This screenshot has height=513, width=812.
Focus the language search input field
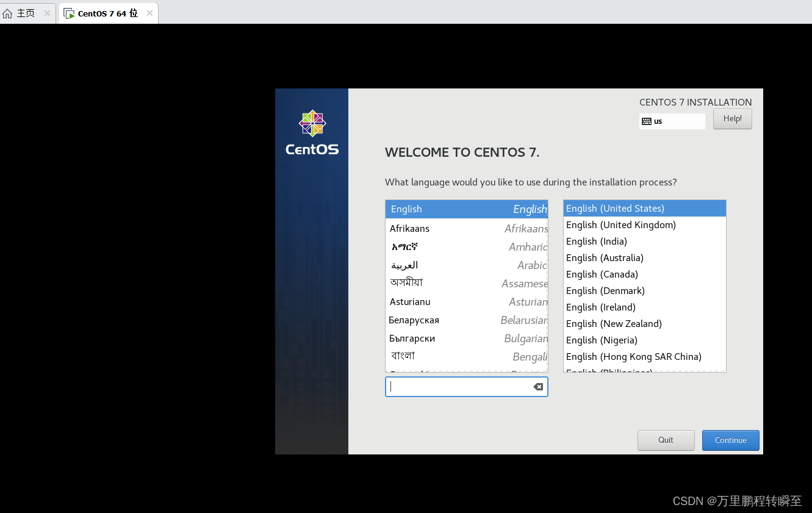[x=466, y=387]
